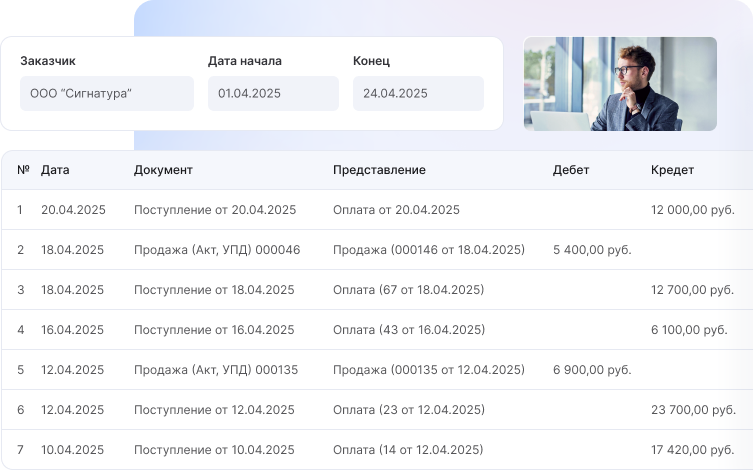Open Продажа (Акт, УПД) 000135 document
The height and width of the screenshot is (470, 753).
point(216,370)
